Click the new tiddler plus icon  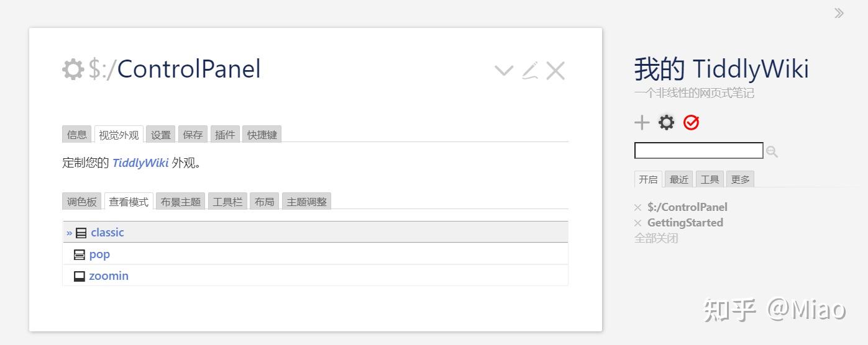[642, 123]
